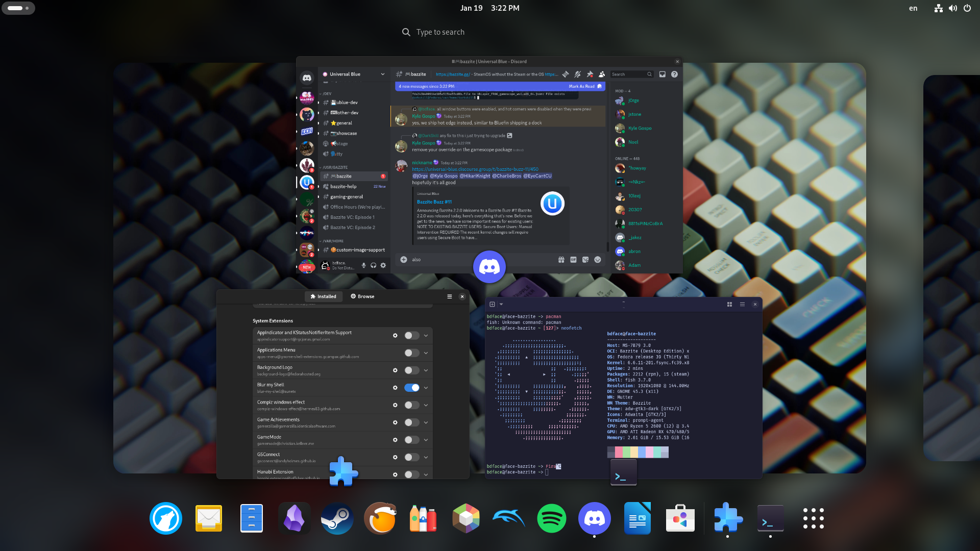
Task: Enable GameMode extension toggle
Action: coord(412,440)
